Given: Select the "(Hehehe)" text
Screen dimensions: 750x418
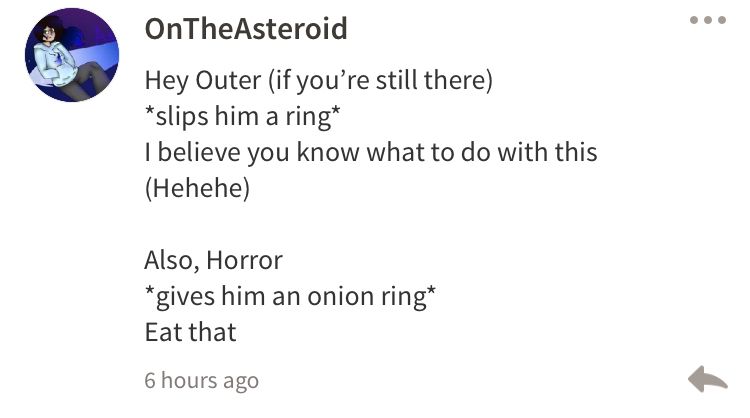Looking at the screenshot, I should (x=197, y=188).
